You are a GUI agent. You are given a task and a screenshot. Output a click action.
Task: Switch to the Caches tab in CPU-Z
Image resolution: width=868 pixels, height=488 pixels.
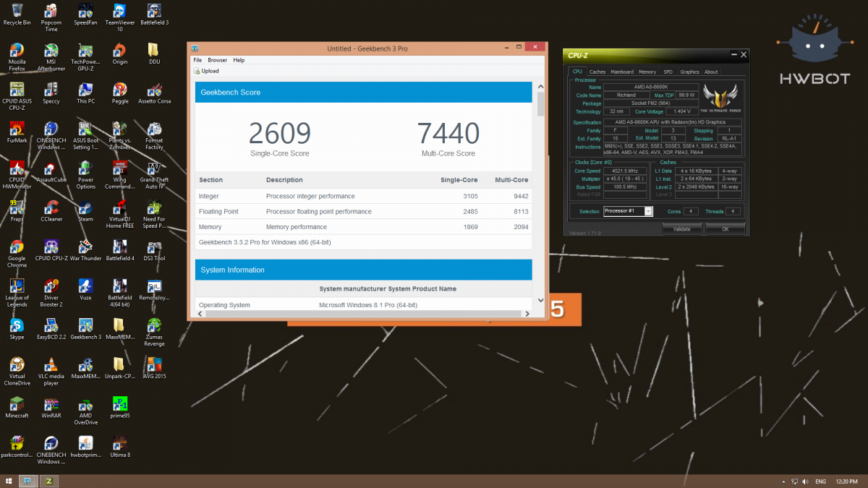pyautogui.click(x=597, y=72)
